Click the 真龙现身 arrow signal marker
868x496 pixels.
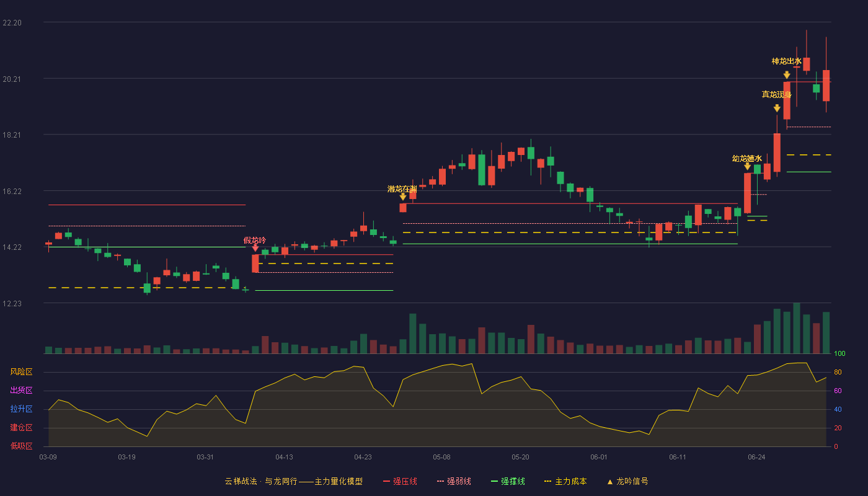click(777, 108)
